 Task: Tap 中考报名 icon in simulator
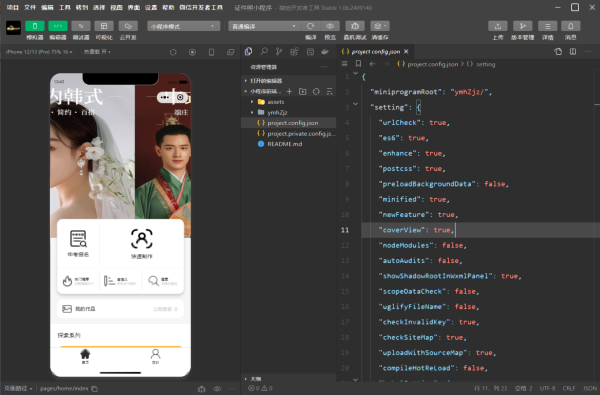point(78,243)
